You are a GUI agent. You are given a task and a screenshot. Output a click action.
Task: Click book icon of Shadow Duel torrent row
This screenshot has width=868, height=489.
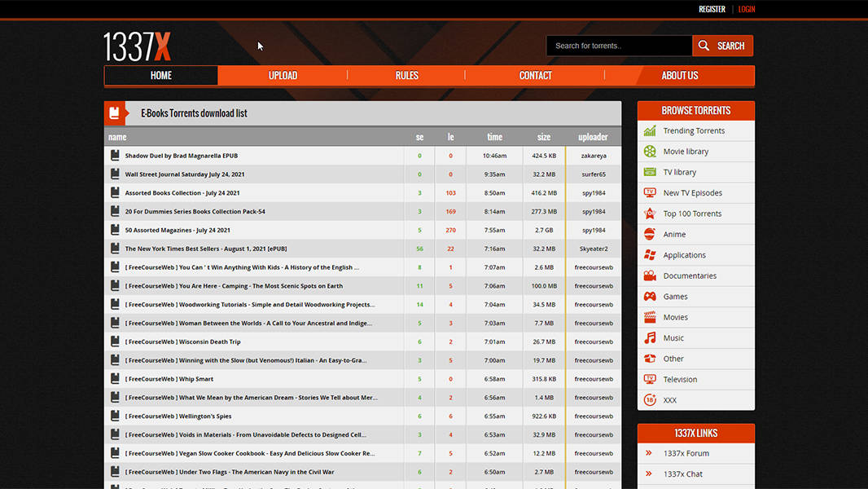115,156
